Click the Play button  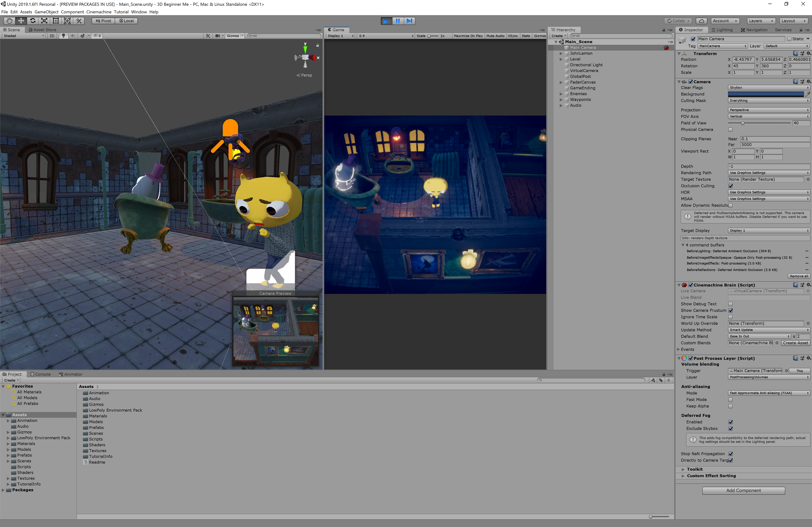click(386, 21)
